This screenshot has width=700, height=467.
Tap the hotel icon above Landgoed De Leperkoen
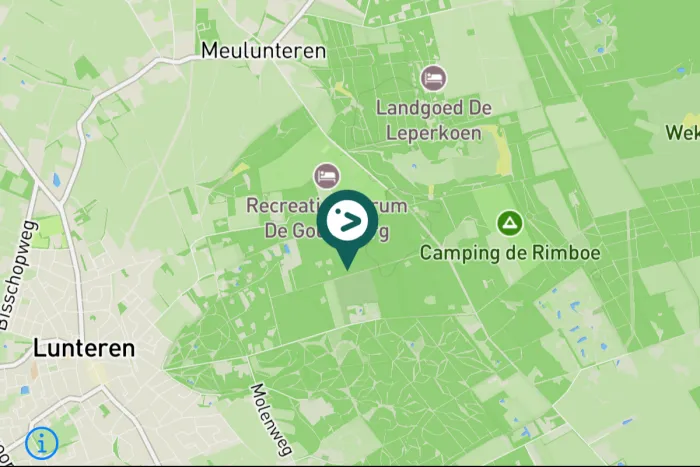pyautogui.click(x=433, y=78)
